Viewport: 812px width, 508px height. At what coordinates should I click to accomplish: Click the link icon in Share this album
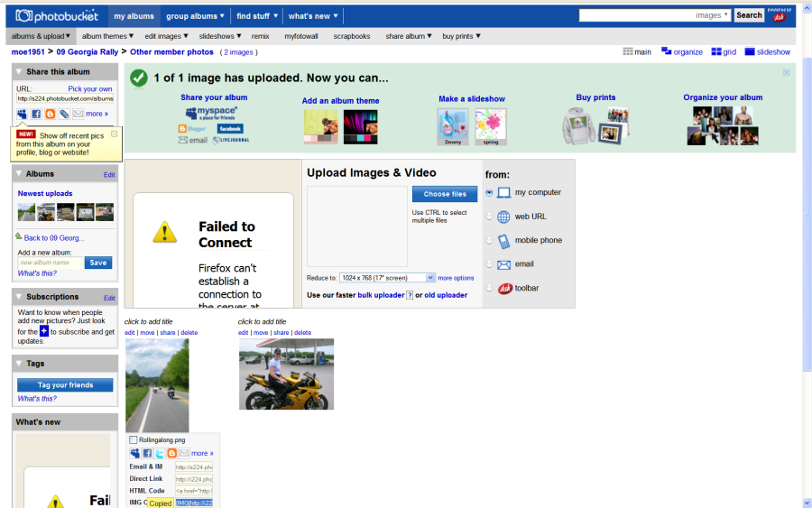click(64, 114)
